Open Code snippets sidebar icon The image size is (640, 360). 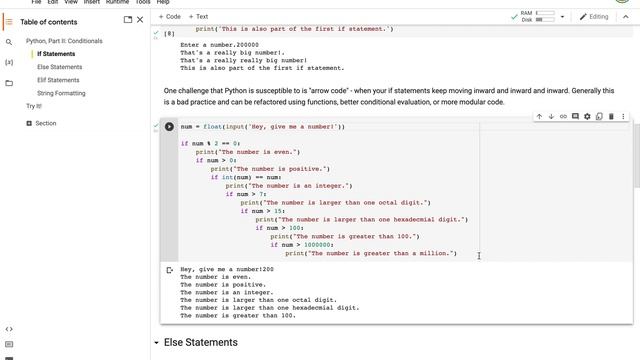tap(9, 329)
